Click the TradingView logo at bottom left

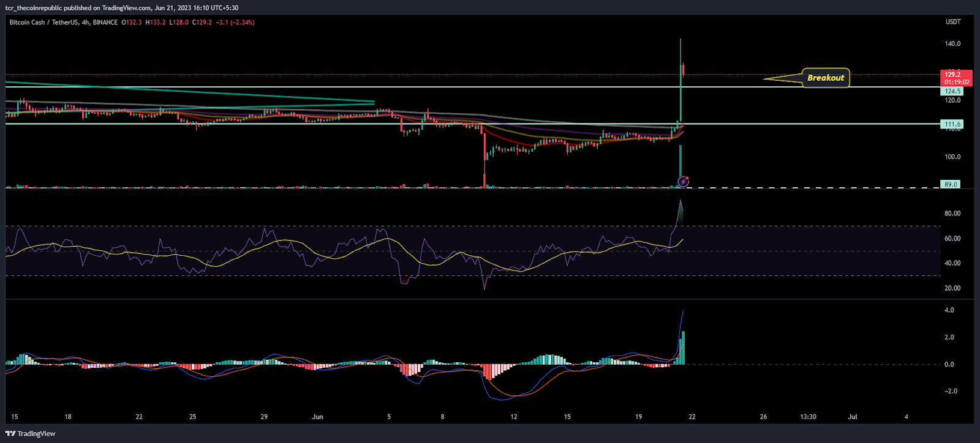coord(31,434)
